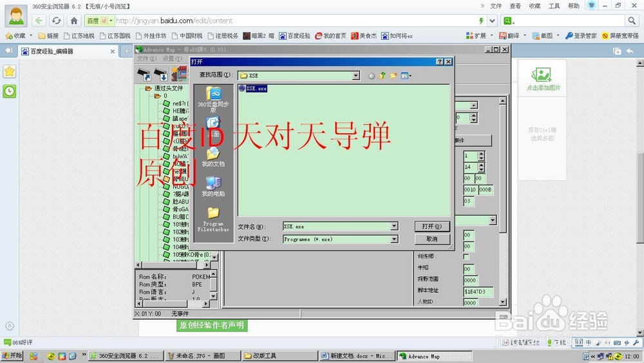Click the browser back arrow button

[39, 21]
